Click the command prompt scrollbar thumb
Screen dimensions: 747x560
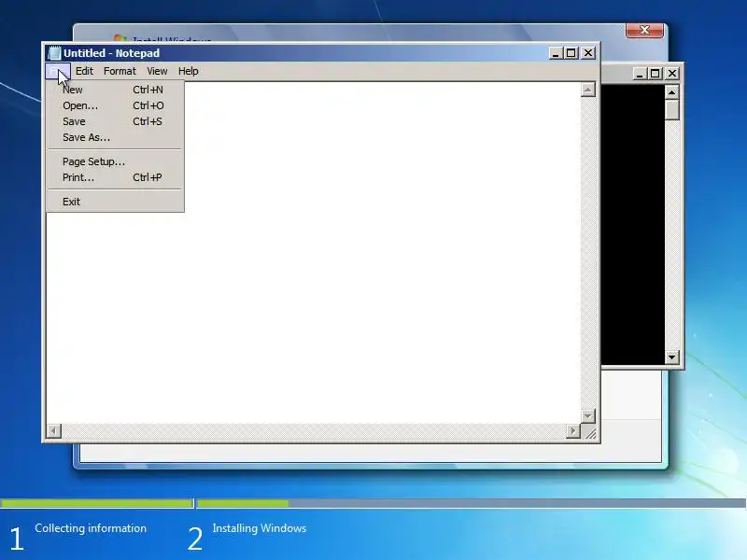coord(671,109)
